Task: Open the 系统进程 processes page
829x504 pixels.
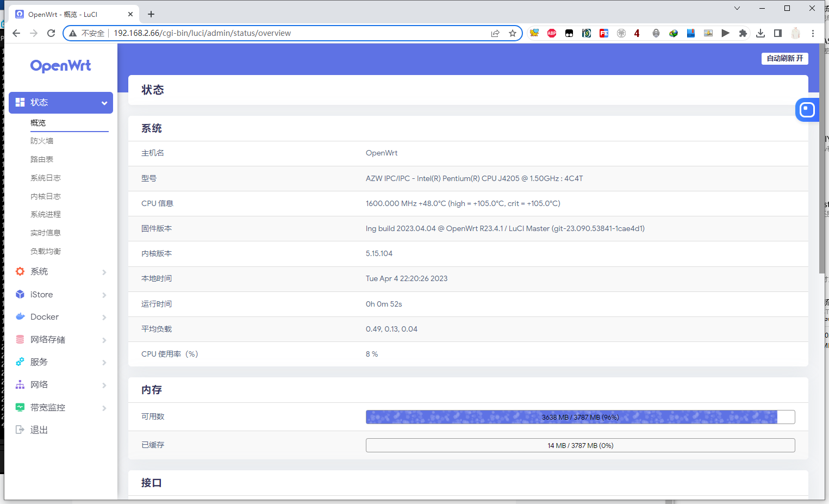Action: pos(46,214)
